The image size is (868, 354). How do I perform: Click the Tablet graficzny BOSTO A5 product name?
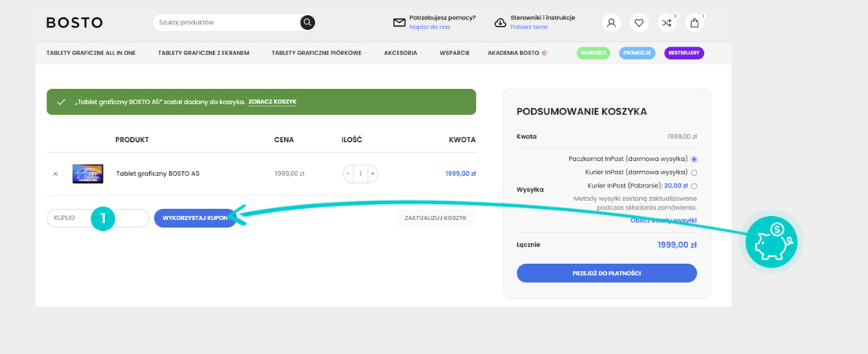point(158,173)
